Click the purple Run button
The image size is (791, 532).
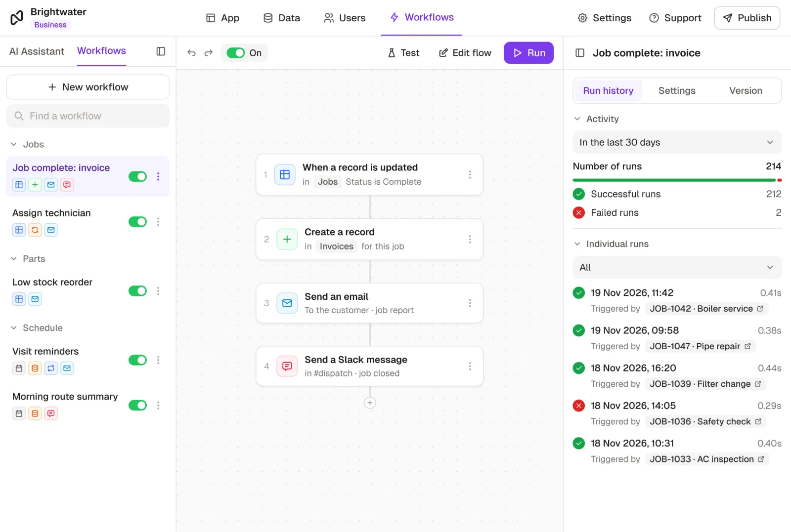tap(528, 53)
